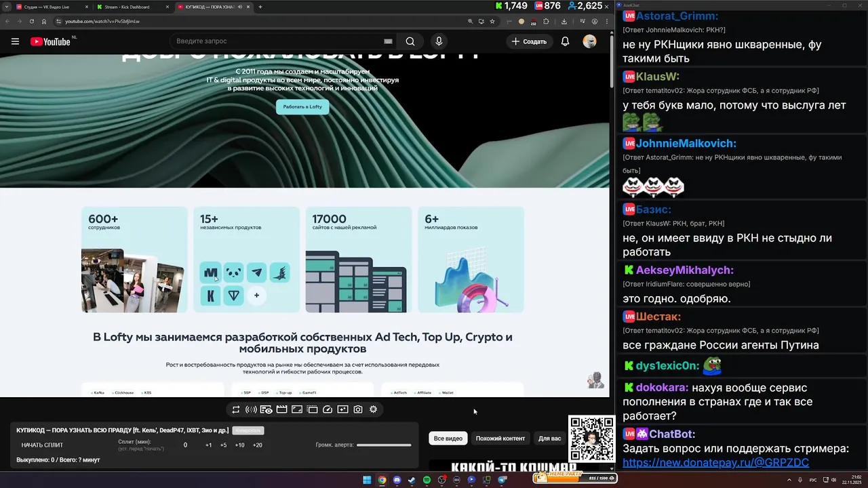Open browser downloads icon

(565, 21)
